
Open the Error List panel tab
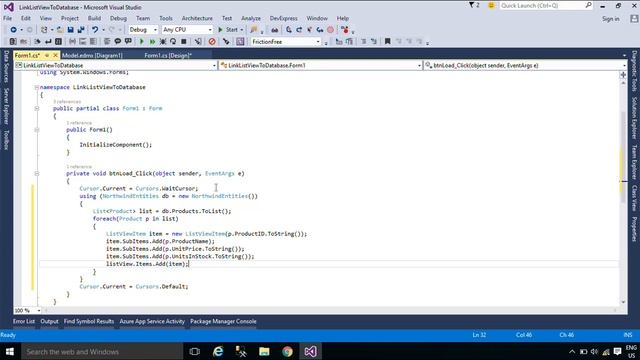[x=24, y=321]
